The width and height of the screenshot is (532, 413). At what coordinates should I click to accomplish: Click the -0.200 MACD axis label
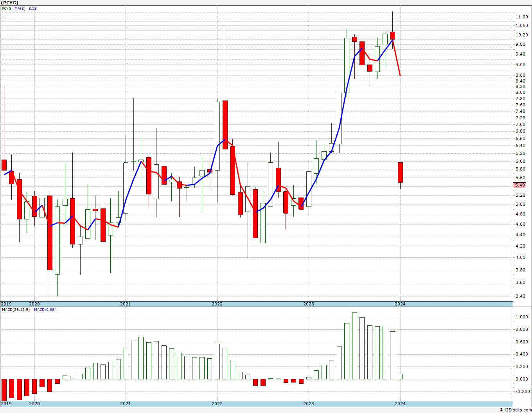(521, 391)
